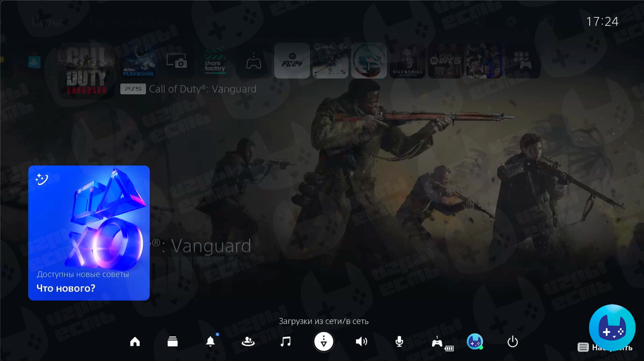Open the Music note icon
Screen dimensions: 644x361
click(286, 341)
